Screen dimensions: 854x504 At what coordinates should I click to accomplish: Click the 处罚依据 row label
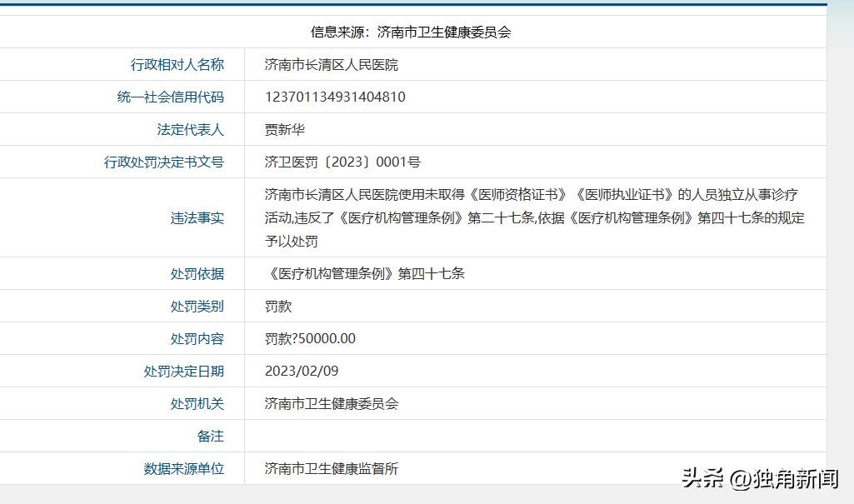pos(197,273)
